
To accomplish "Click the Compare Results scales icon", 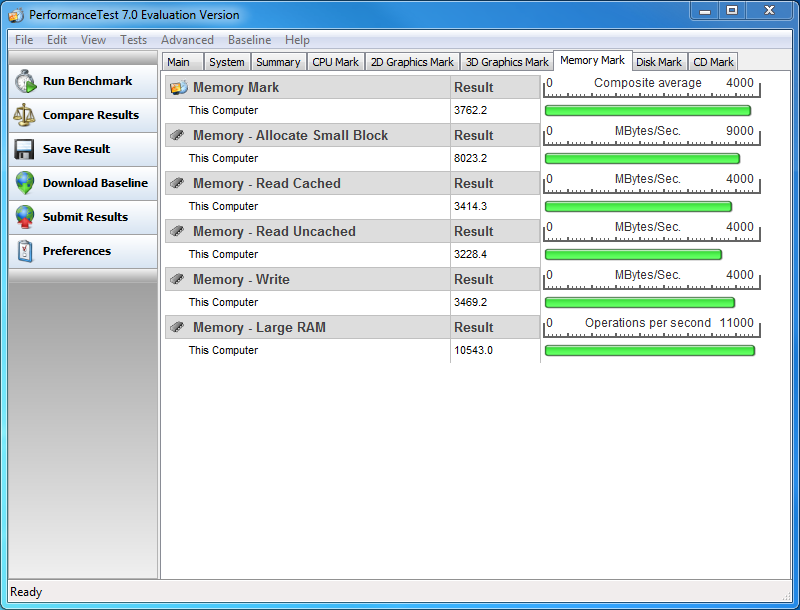I will [x=25, y=116].
